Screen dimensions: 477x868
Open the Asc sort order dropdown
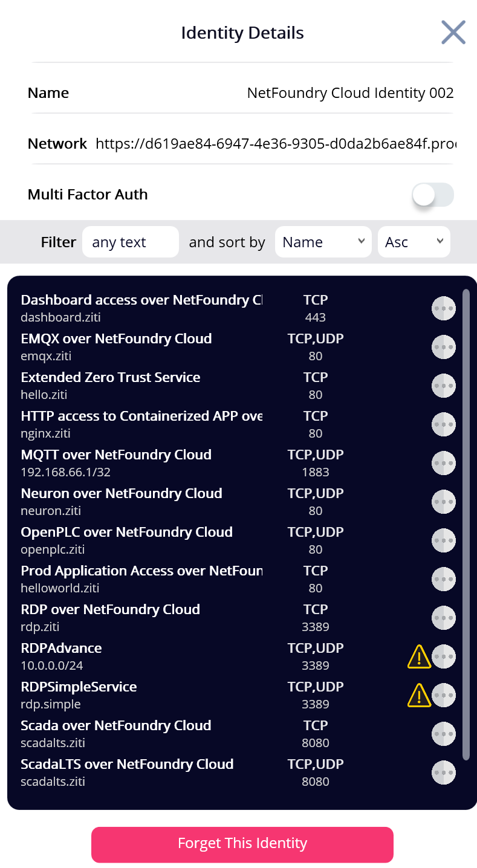coord(414,242)
